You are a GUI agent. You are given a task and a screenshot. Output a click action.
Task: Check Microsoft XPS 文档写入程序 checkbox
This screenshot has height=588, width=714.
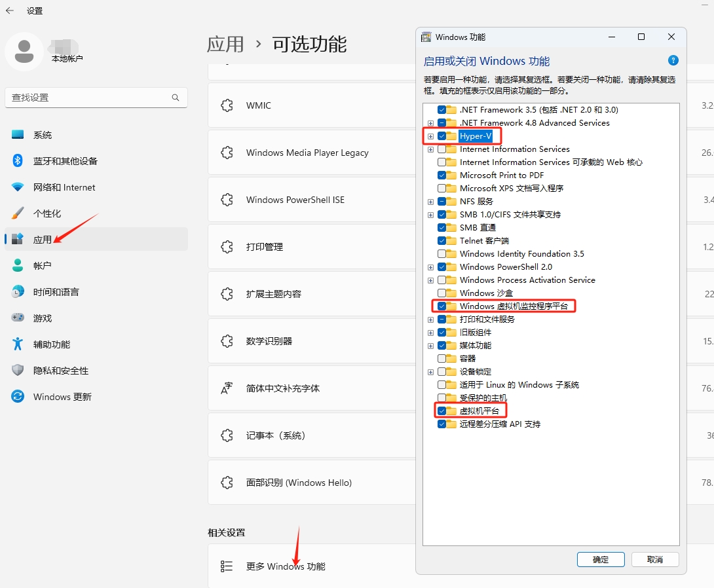[442, 189]
